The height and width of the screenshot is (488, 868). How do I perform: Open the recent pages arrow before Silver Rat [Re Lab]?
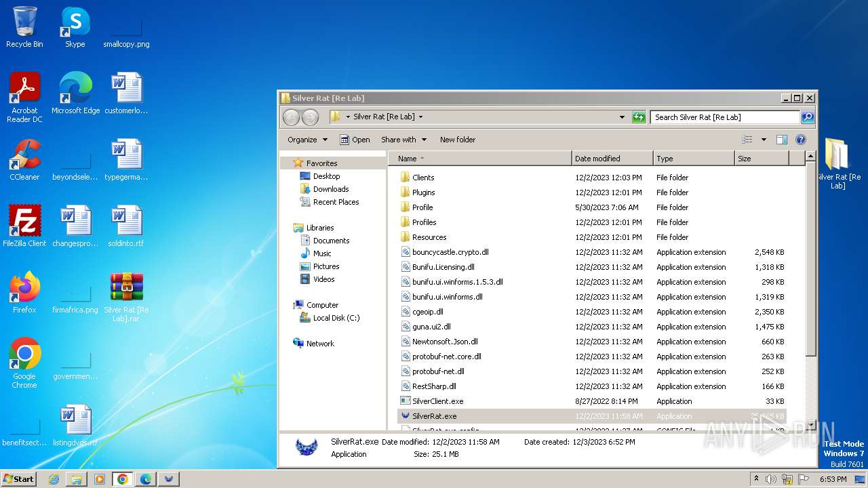(x=349, y=117)
